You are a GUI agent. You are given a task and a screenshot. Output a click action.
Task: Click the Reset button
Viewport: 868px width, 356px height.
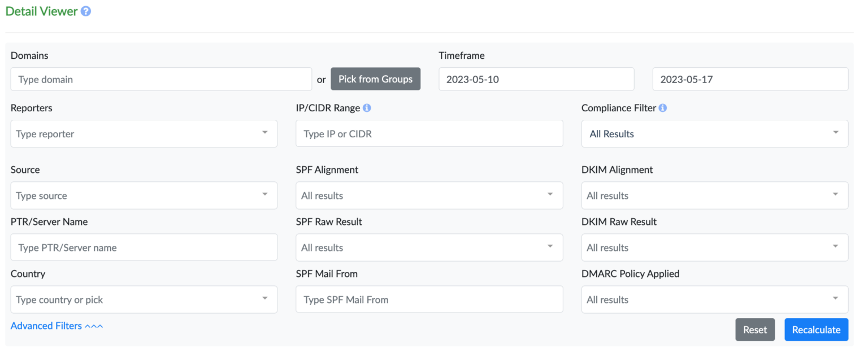[x=755, y=329]
